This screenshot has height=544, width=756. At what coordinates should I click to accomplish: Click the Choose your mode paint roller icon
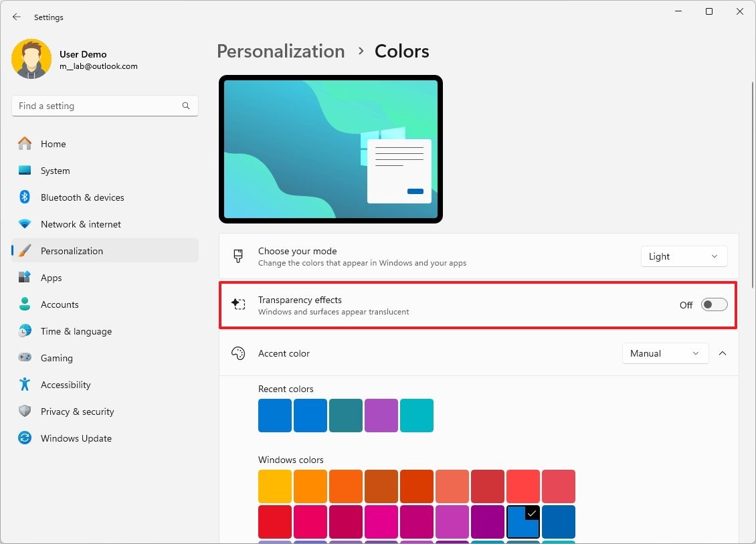[x=238, y=256]
